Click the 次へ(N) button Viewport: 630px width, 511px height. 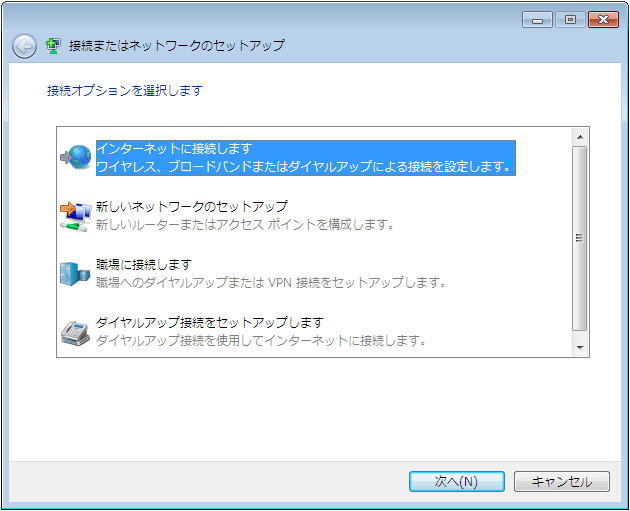click(x=457, y=481)
